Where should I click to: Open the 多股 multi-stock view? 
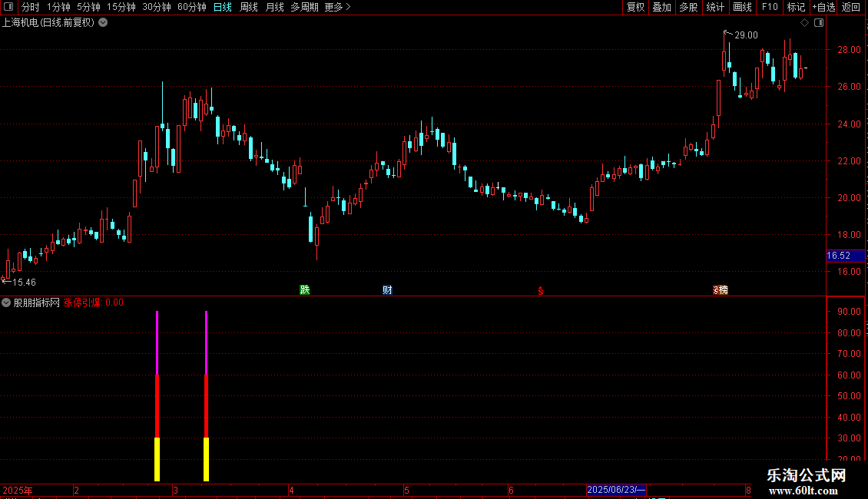[x=688, y=7]
